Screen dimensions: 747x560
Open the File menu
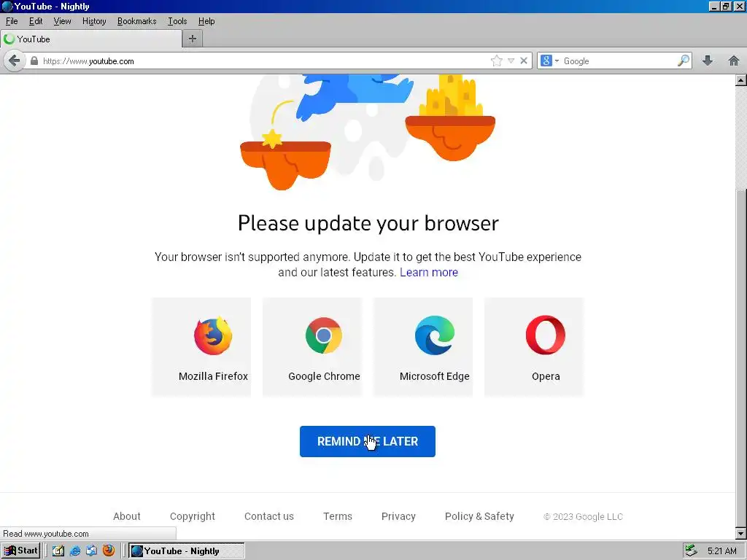(12, 21)
